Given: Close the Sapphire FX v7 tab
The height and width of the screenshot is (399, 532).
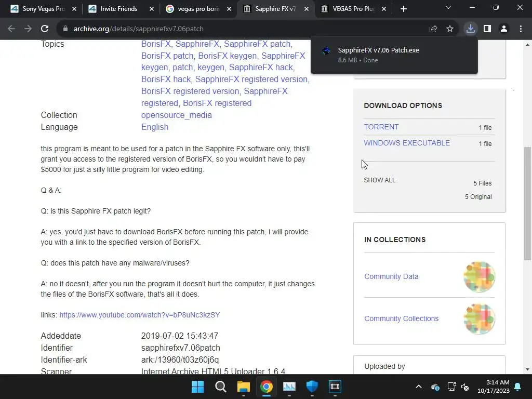Looking at the screenshot, I should (x=307, y=9).
